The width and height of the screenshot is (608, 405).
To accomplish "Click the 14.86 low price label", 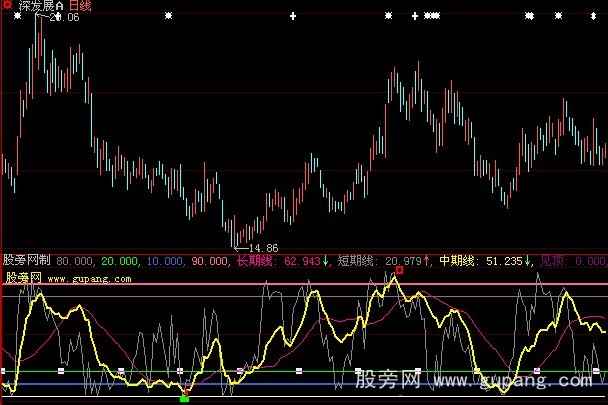I will [x=264, y=248].
